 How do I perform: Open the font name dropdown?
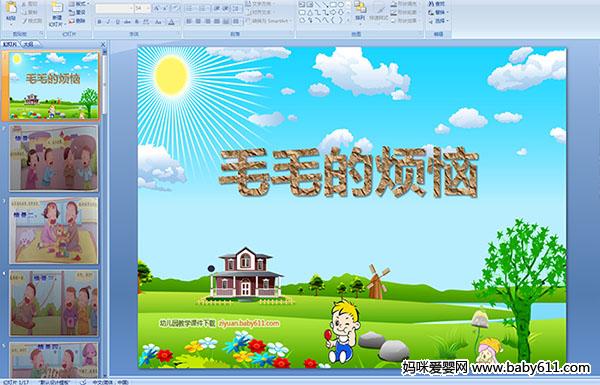coord(131,8)
